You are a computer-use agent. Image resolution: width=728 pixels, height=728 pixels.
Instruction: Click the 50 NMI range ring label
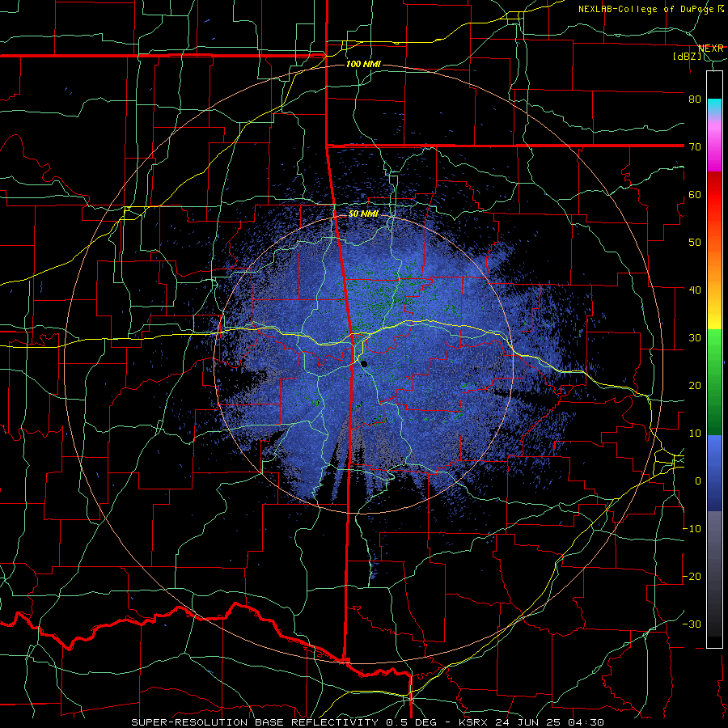click(x=363, y=214)
